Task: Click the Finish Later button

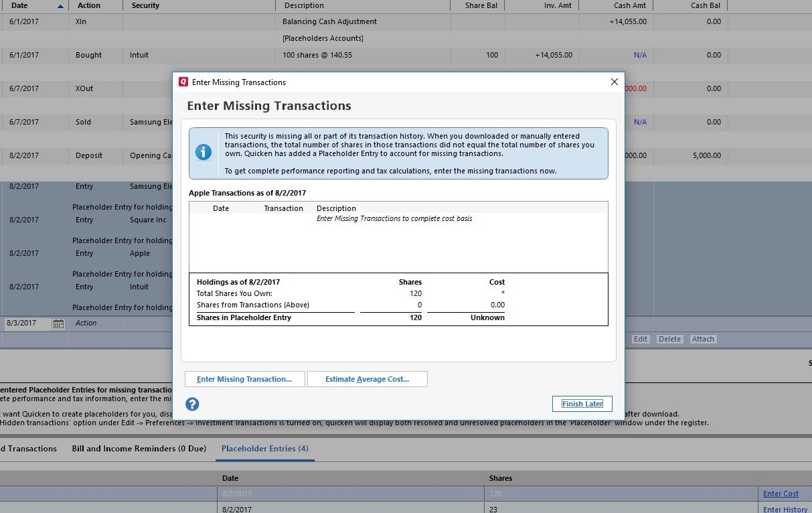Action: (x=582, y=404)
